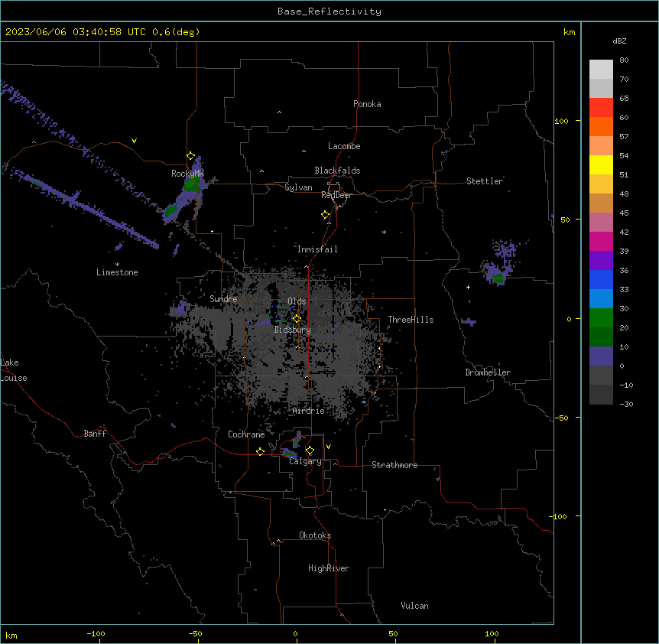Screen dimensions: 659x644
Task: Click the Airdrie city label
Action: pyautogui.click(x=309, y=411)
